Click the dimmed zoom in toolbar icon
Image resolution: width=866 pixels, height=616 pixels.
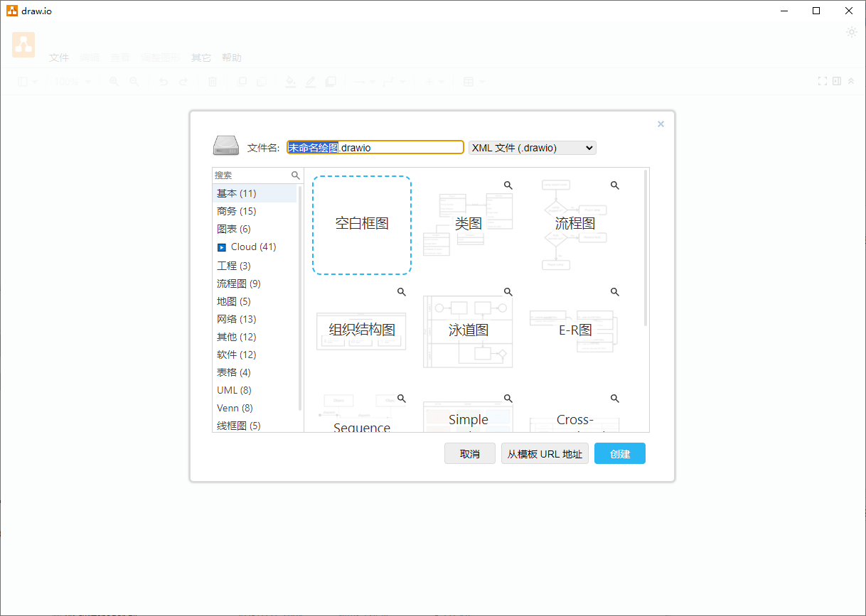point(114,82)
